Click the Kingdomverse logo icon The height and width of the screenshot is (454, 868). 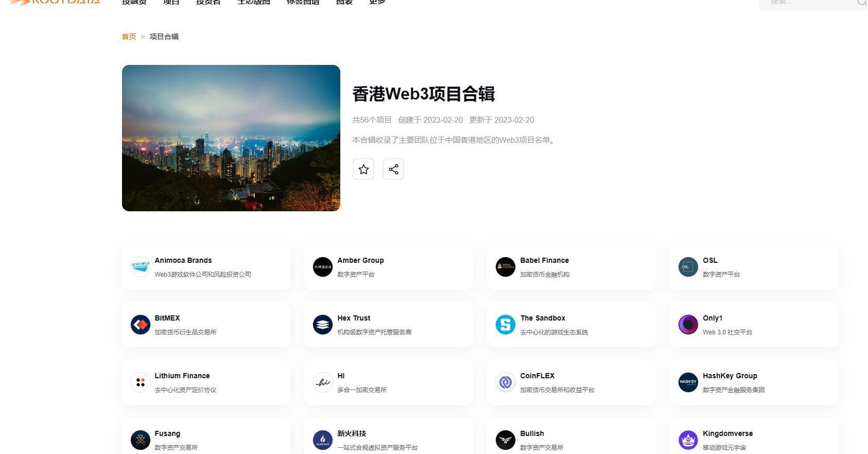pos(688,440)
